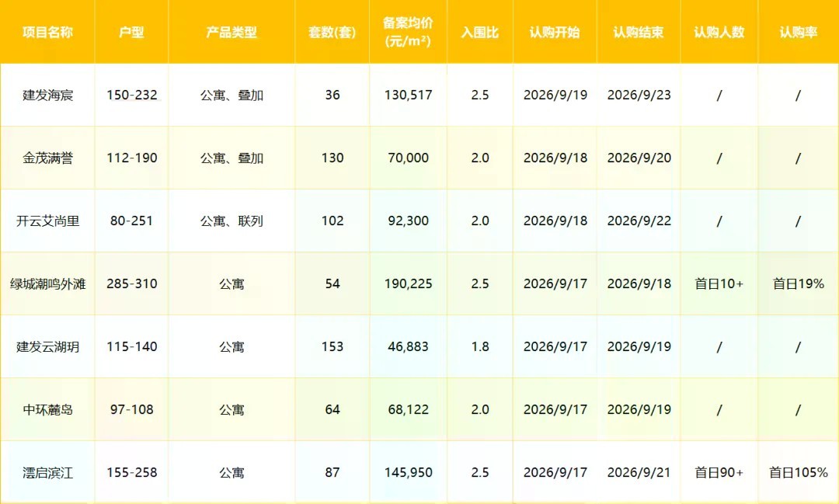Screen dimensions: 839x504
Task: Click unit size 155-258
Action: (x=131, y=473)
